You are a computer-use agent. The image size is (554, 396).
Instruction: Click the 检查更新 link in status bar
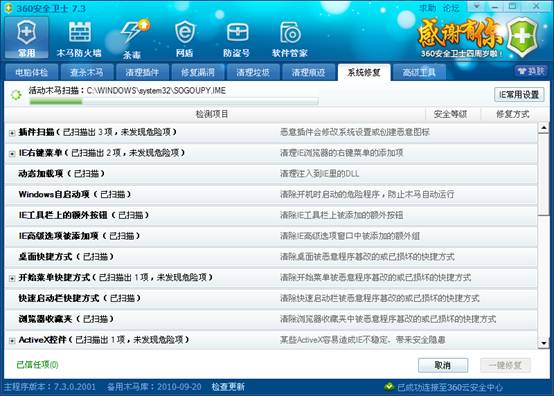[228, 387]
